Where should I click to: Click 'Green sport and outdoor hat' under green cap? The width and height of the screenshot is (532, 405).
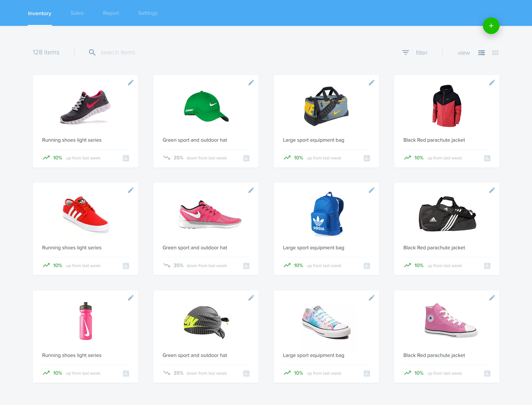click(195, 140)
